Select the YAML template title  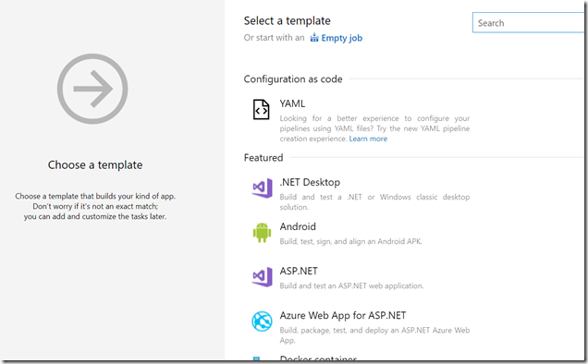click(292, 103)
